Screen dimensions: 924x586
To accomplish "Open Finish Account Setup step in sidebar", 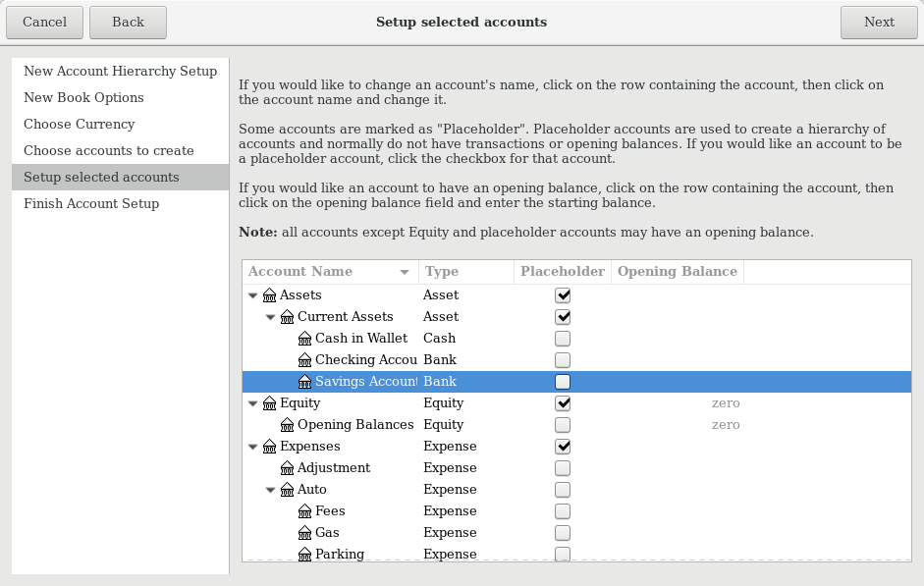I will [91, 204].
